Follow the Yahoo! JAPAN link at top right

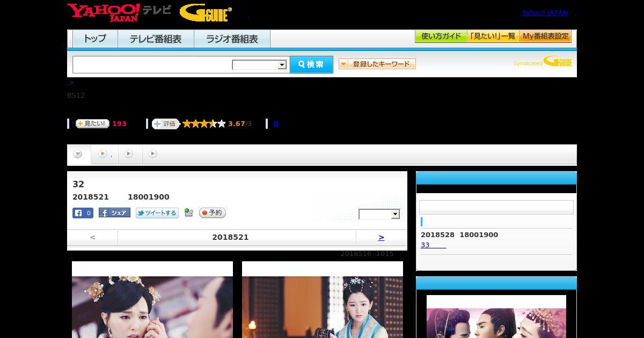545,12
